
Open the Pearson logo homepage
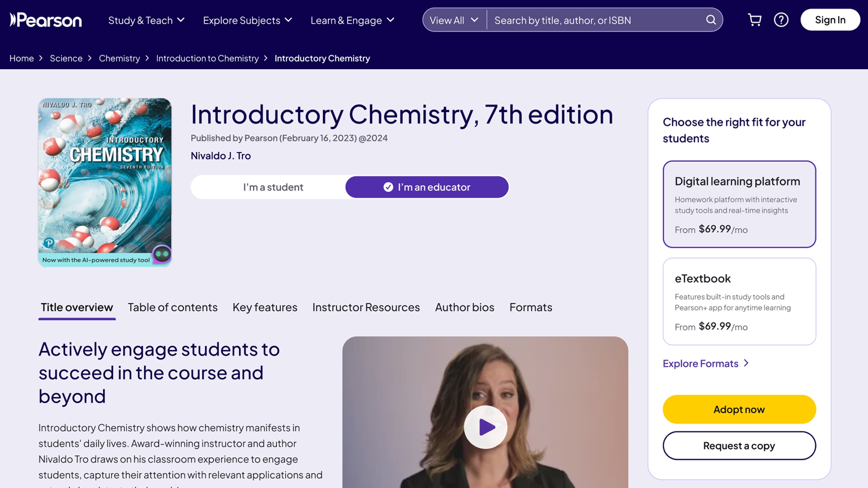click(x=46, y=20)
